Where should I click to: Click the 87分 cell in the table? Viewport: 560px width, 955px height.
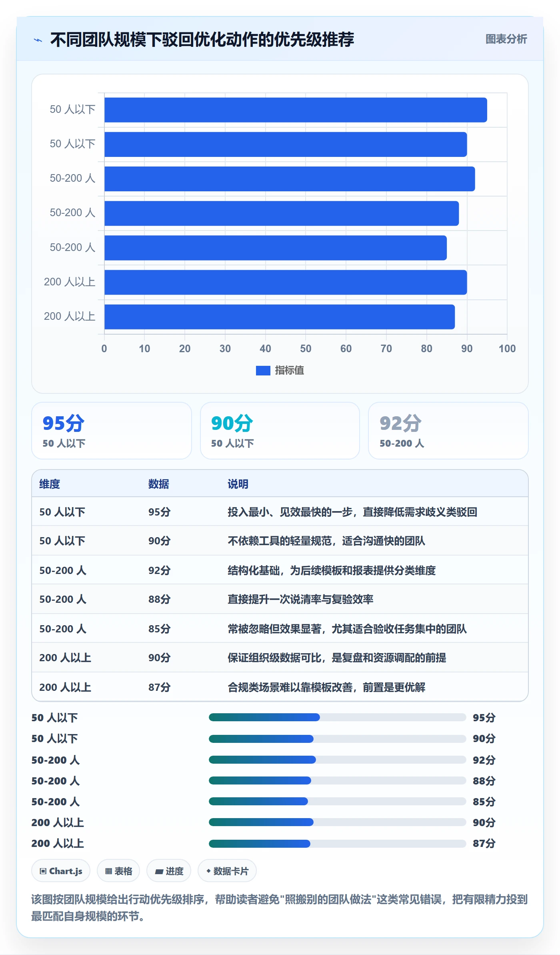[160, 687]
